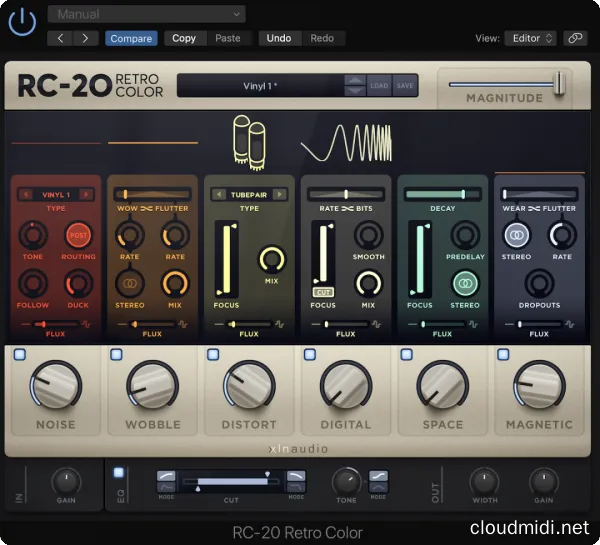
Task: Toggle the Wobble STEREO button
Action: pos(130,284)
